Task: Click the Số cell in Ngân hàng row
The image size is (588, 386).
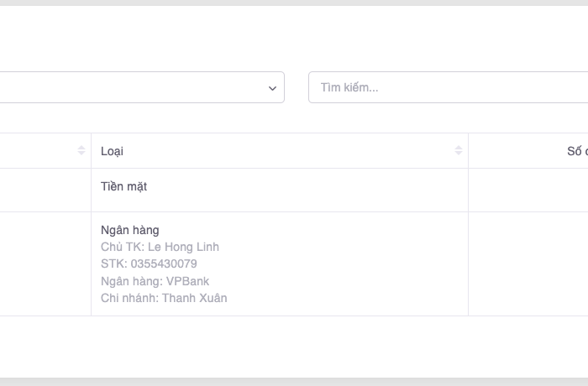Action: click(x=528, y=263)
